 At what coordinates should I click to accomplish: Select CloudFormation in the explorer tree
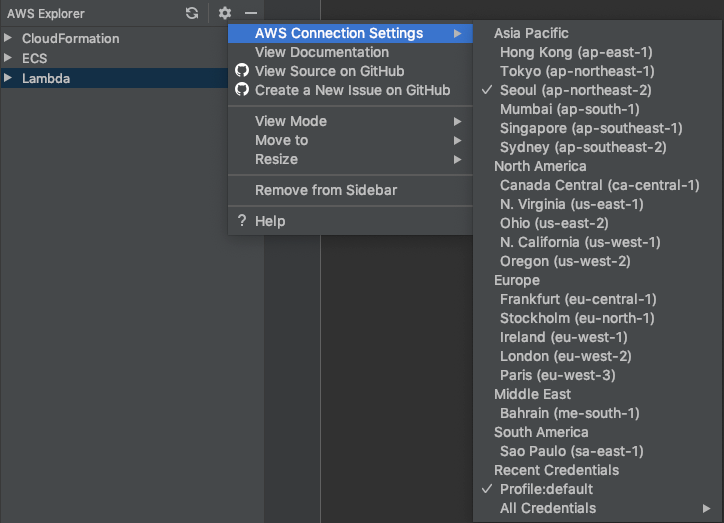point(71,38)
